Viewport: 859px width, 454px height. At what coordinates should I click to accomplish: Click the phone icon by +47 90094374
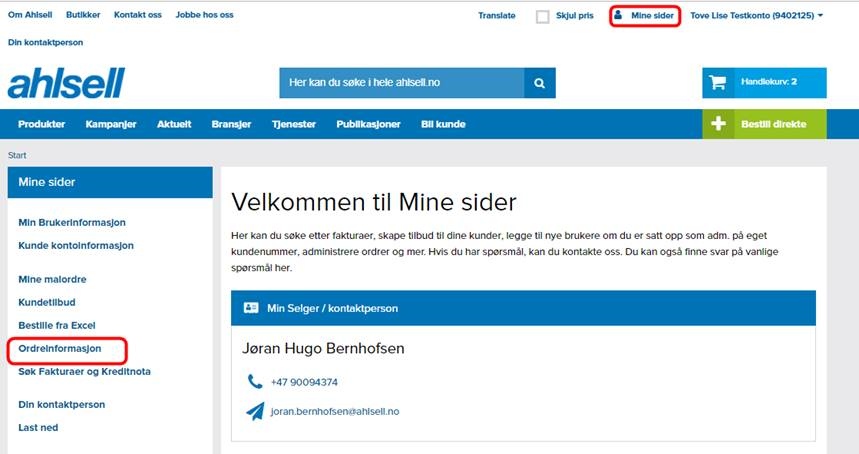[255, 381]
